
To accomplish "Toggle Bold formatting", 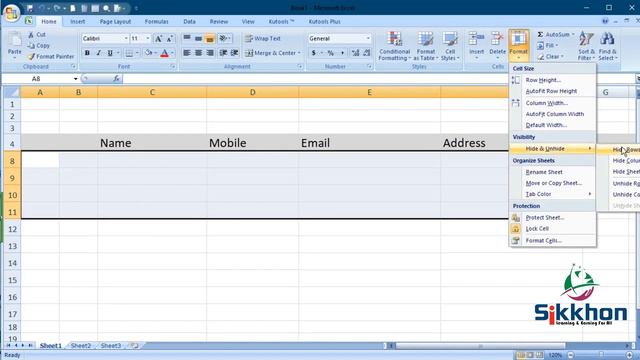I will pyautogui.click(x=87, y=53).
